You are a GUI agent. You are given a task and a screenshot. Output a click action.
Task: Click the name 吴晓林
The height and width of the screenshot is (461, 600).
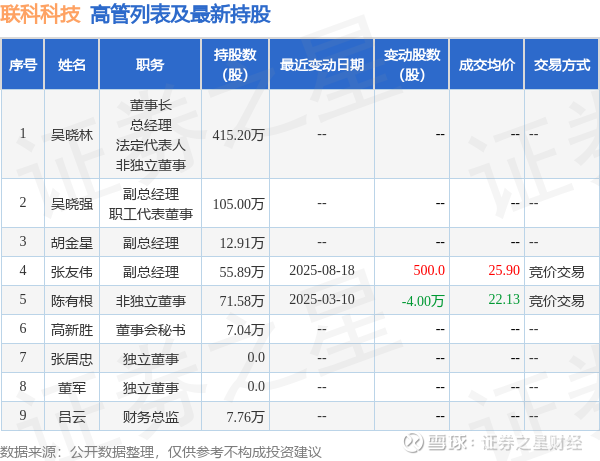(72, 135)
